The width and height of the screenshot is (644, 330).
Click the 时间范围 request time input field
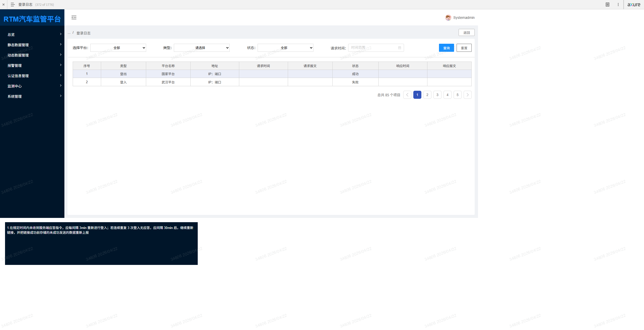[372, 48]
